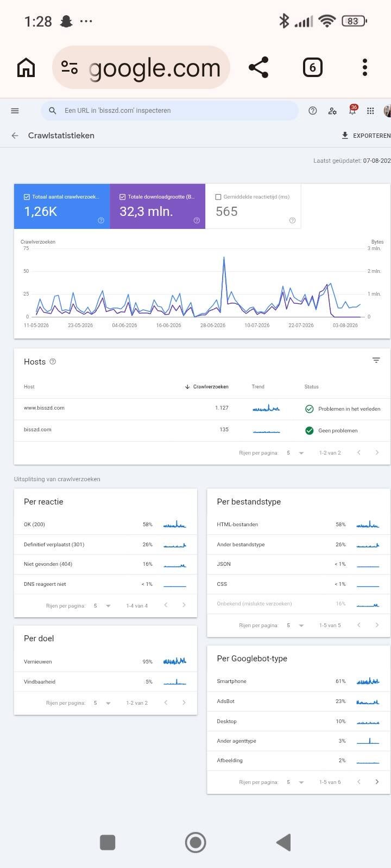Viewport: 391px width, 868px height.
Task: Open notifications bell with badge
Action: [x=352, y=110]
